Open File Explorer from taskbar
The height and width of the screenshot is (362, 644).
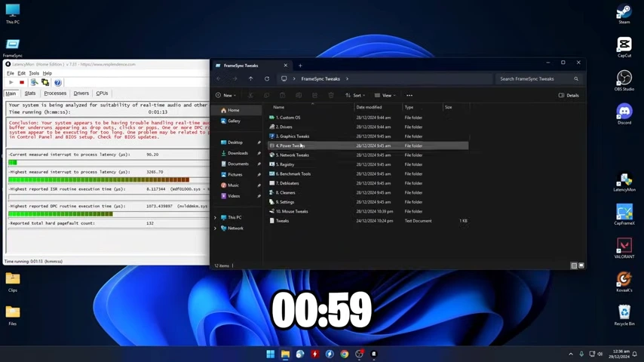[x=286, y=354]
